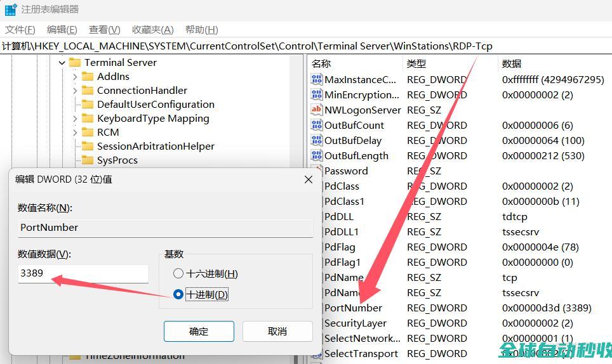Viewport: 612px width, 364px height.
Task: Select the 十六进制 (hexadecimal) radio button
Action: pyautogui.click(x=178, y=274)
